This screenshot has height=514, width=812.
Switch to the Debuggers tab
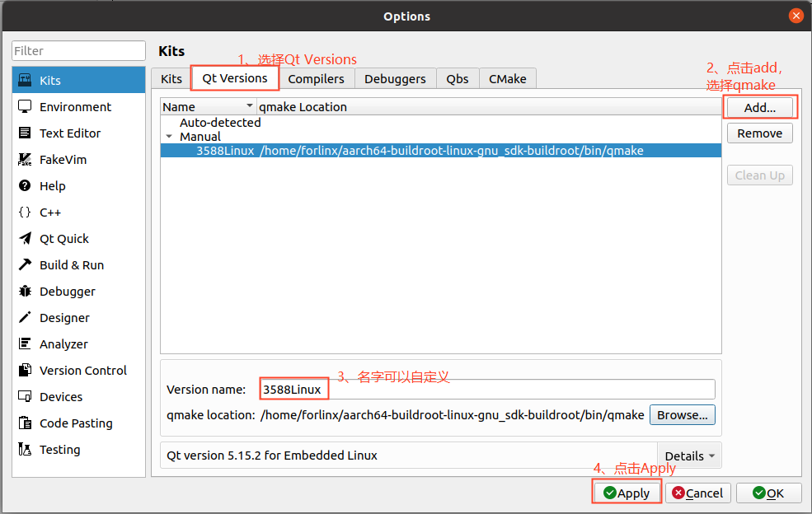point(395,79)
